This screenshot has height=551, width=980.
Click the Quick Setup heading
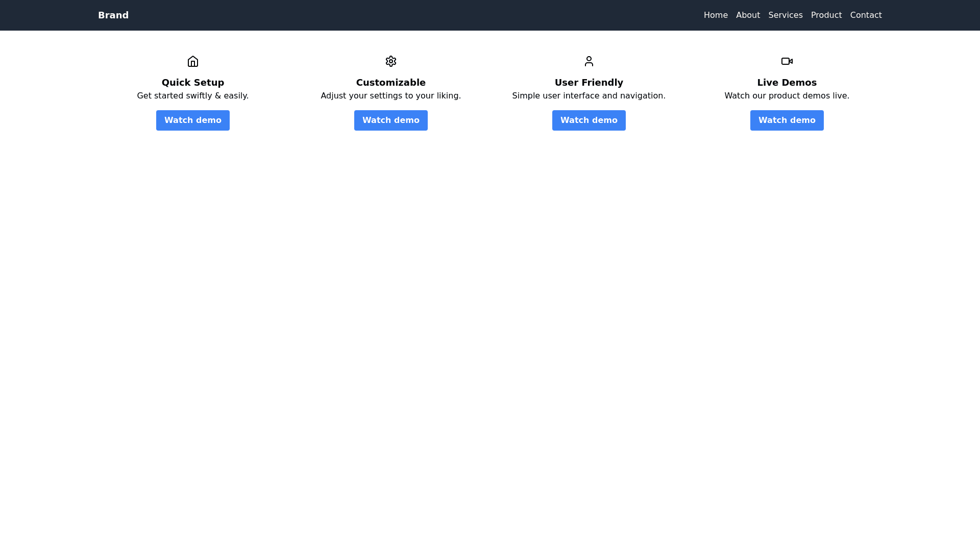click(x=193, y=83)
